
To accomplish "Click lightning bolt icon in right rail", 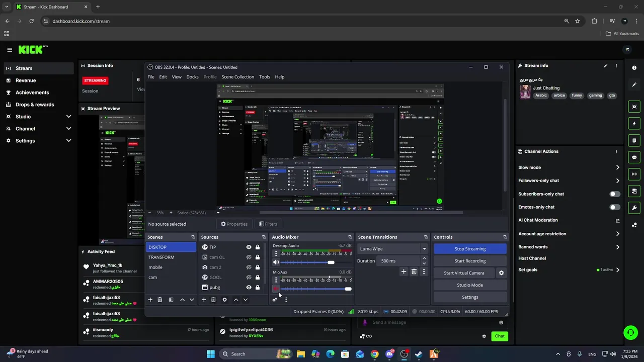I will (634, 124).
